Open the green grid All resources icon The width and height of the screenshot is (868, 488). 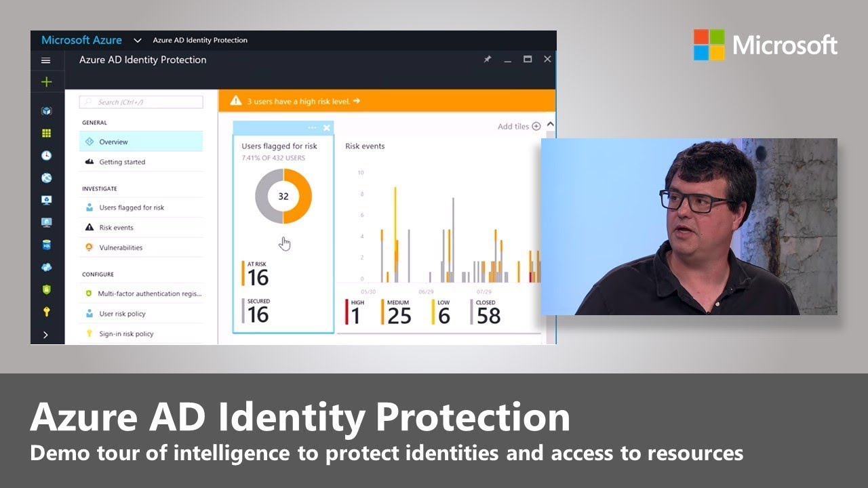[46, 133]
